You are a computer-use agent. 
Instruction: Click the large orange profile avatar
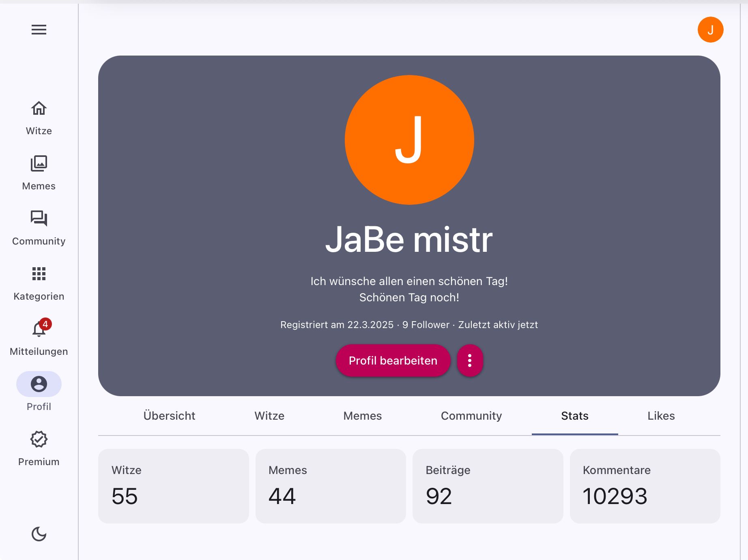pos(409,140)
